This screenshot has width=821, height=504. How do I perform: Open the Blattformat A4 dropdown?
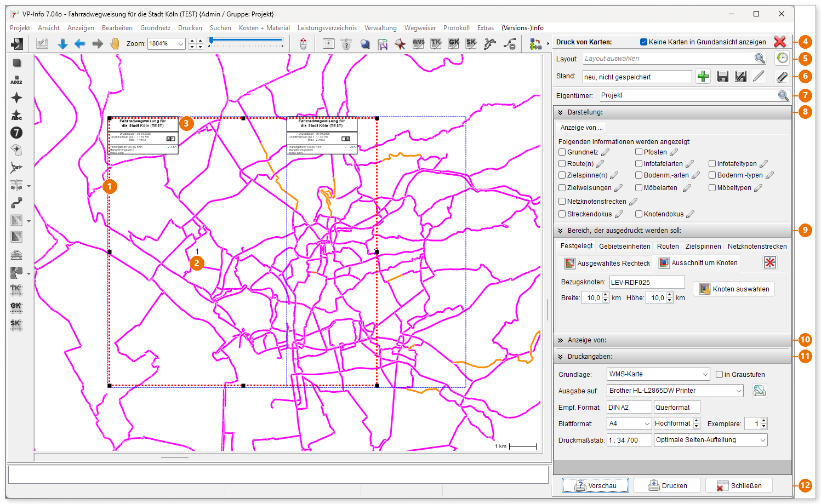pyautogui.click(x=647, y=423)
